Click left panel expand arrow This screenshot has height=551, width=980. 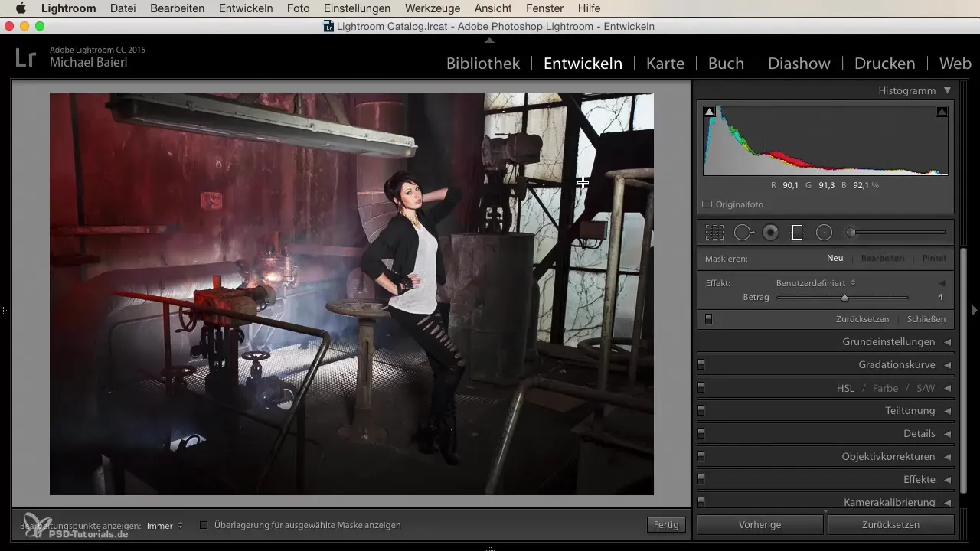click(x=4, y=310)
